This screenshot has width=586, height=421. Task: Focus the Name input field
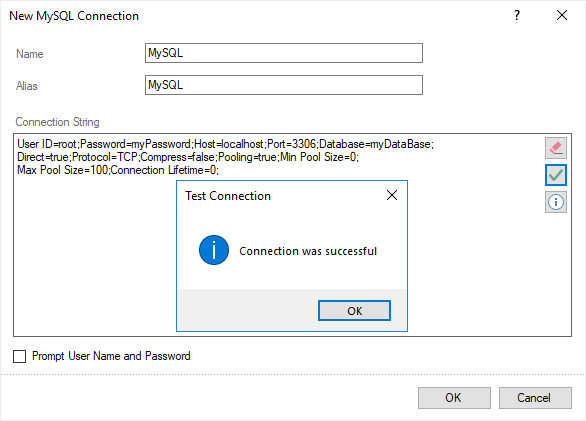pyautogui.click(x=284, y=53)
